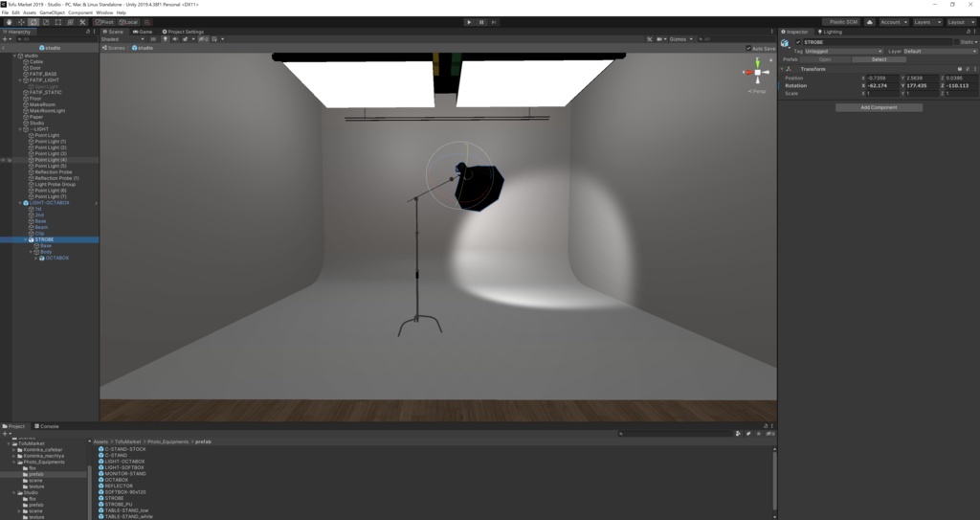Open the GameObject menu
Viewport: 980px width, 520px height.
52,12
